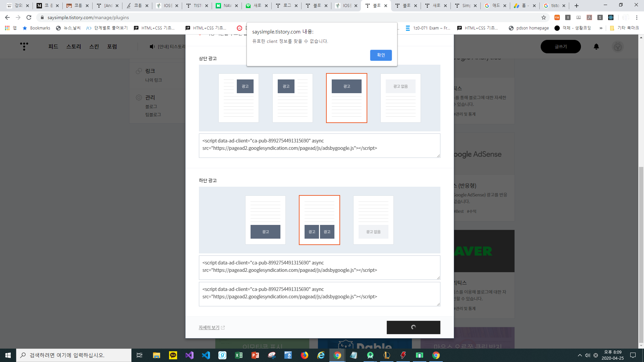644x362 pixels.
Task: Open KakaoTalk from the taskbar
Action: (x=173, y=355)
